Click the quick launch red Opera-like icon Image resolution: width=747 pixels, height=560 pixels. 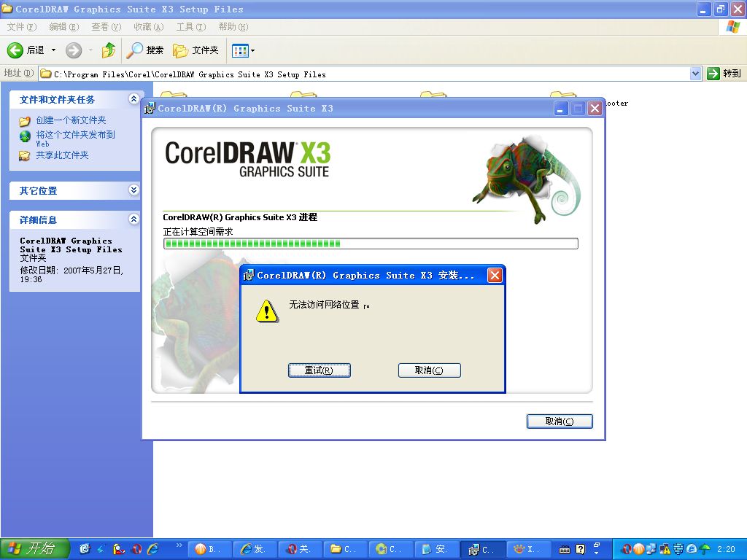(136, 549)
